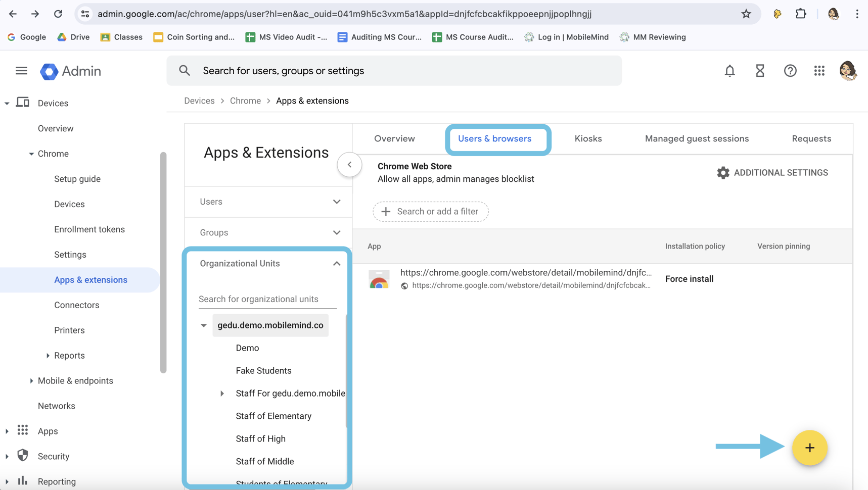Click the yellow plus button to add an app

point(809,448)
